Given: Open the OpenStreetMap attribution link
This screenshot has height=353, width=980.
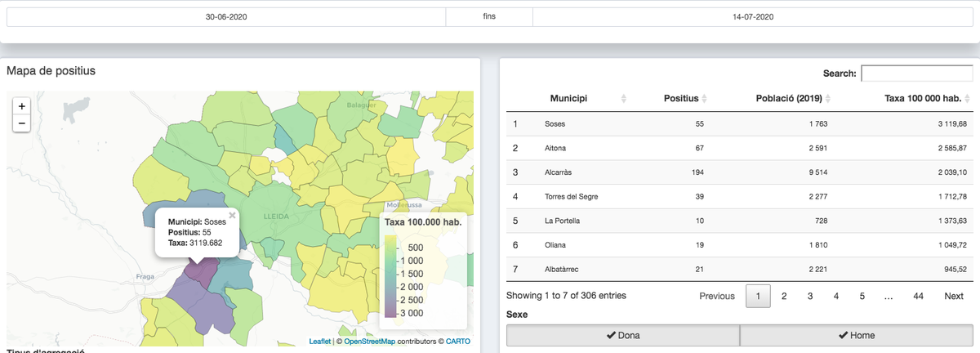Looking at the screenshot, I should (370, 342).
